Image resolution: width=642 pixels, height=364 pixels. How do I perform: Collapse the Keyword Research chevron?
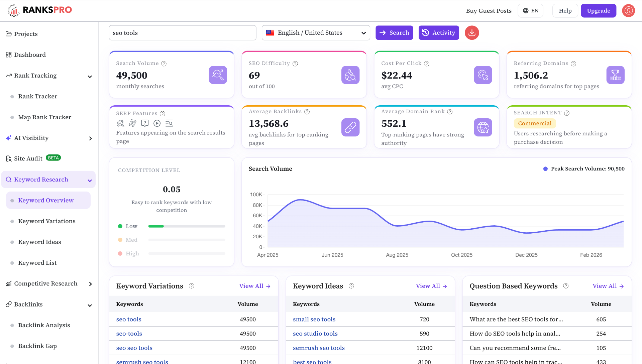click(90, 180)
